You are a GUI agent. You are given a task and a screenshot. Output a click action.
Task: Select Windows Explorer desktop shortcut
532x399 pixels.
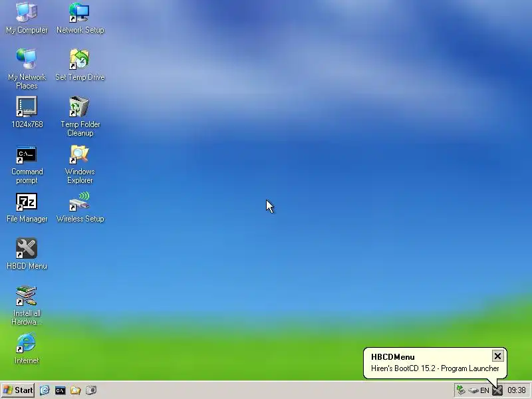tap(80, 164)
